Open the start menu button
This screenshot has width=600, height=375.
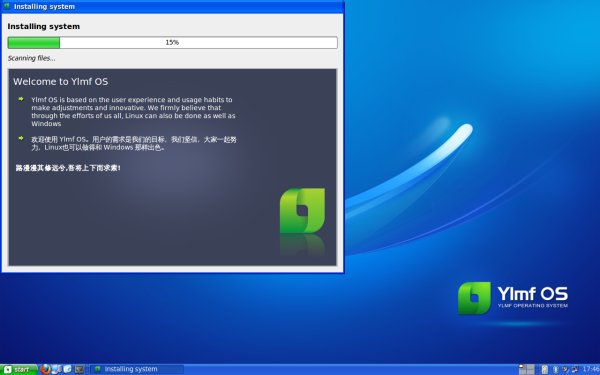click(x=18, y=369)
